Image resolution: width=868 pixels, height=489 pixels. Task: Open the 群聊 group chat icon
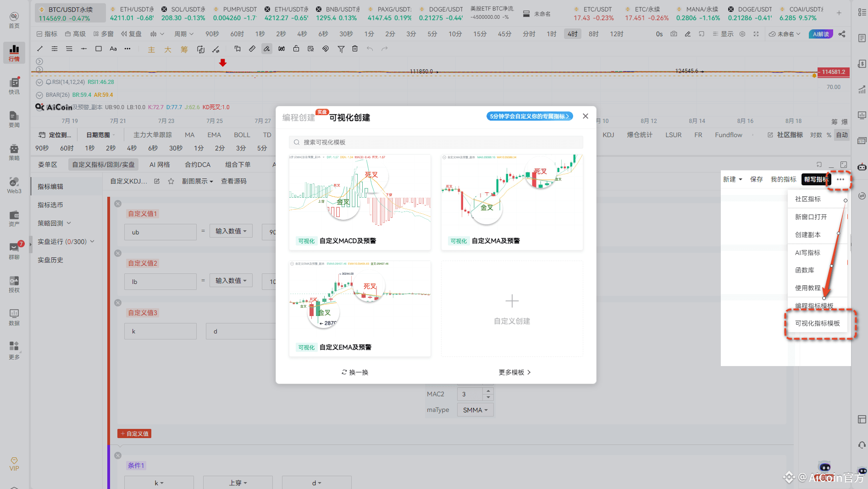(x=14, y=250)
